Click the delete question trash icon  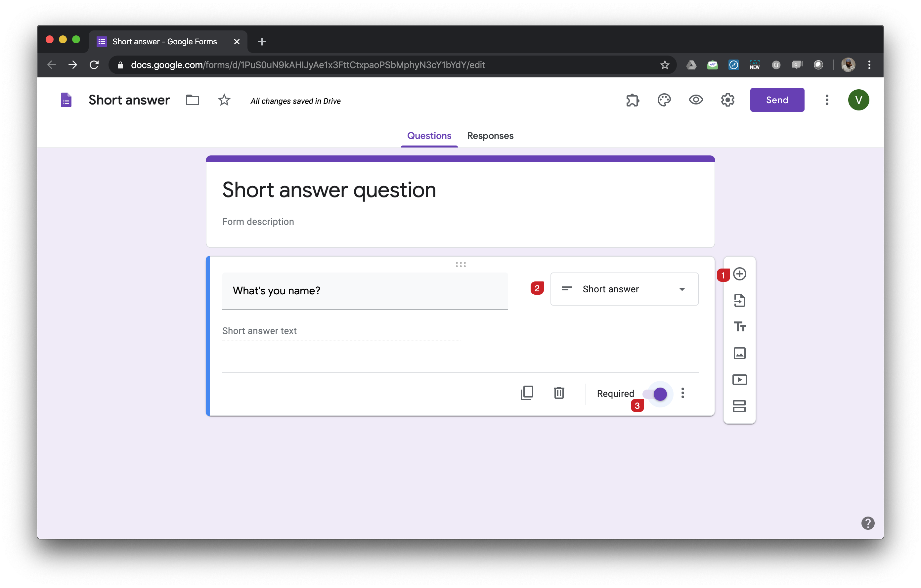559,393
